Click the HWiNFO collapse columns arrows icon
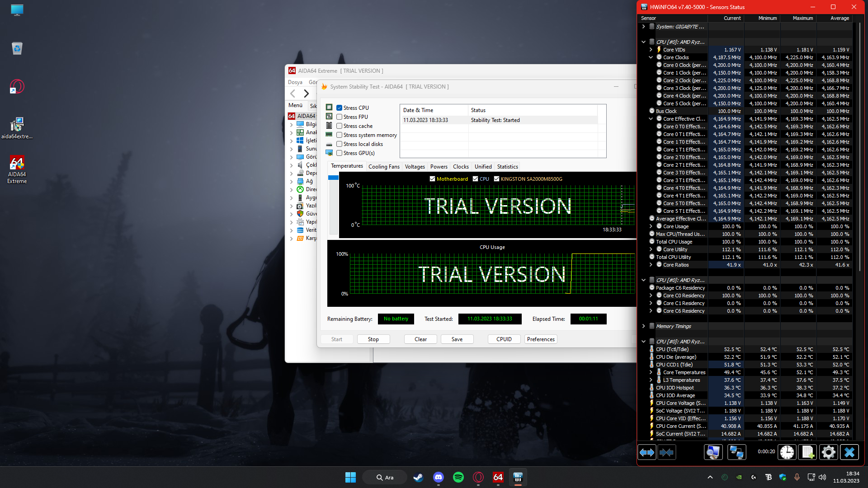 (666, 452)
